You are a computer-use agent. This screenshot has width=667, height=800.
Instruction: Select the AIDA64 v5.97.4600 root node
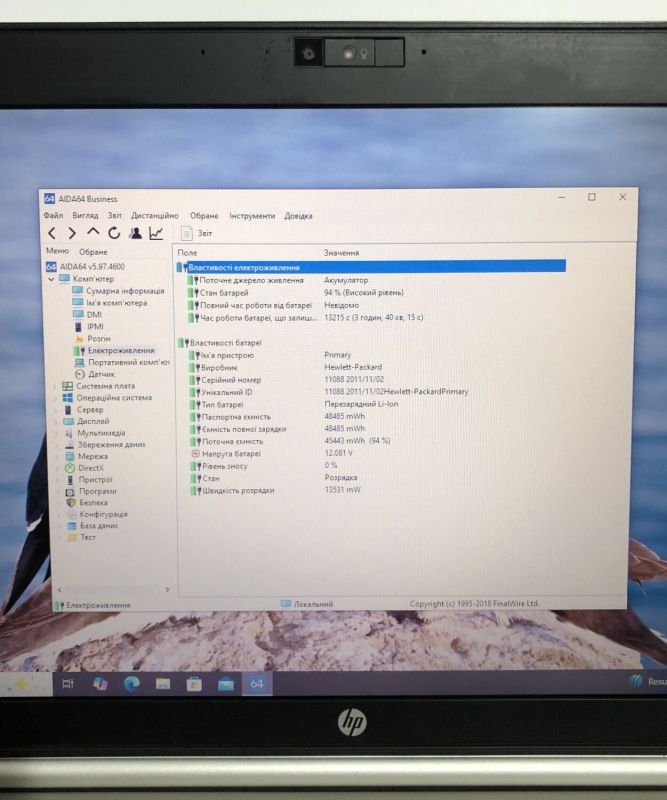86,266
